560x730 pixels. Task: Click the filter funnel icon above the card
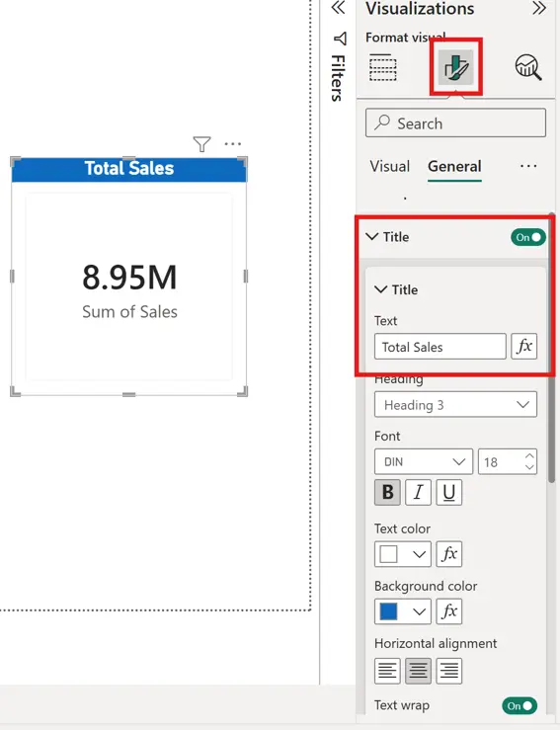[201, 144]
